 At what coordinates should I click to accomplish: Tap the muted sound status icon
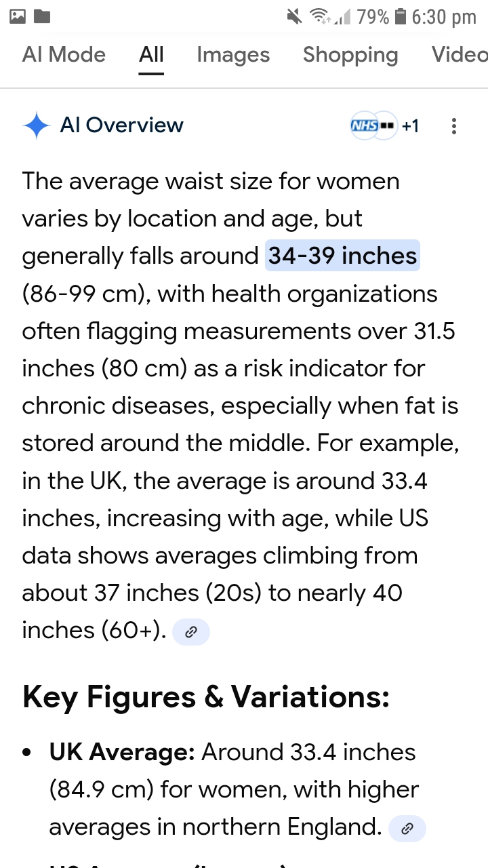[x=294, y=16]
